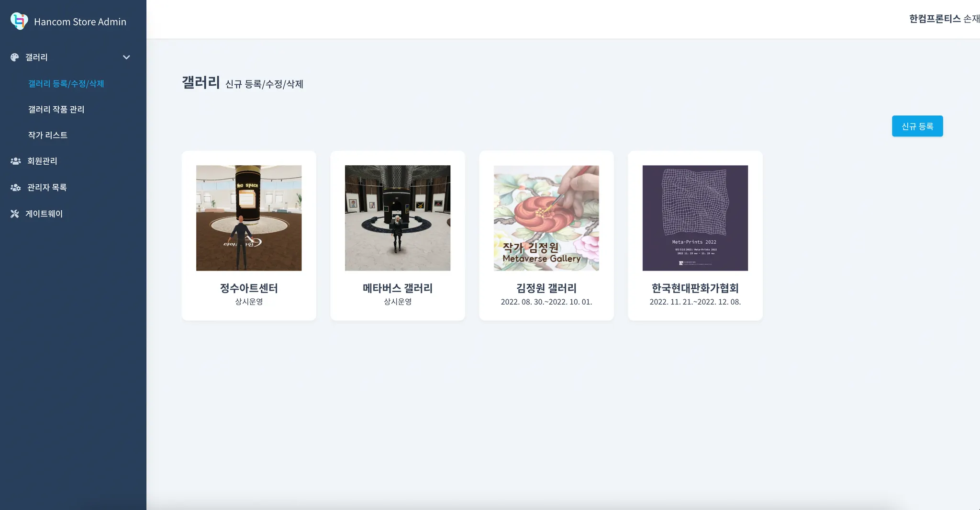Screen dimensions: 980x510
Task: Open the 회원관리 menu
Action: click(x=42, y=161)
